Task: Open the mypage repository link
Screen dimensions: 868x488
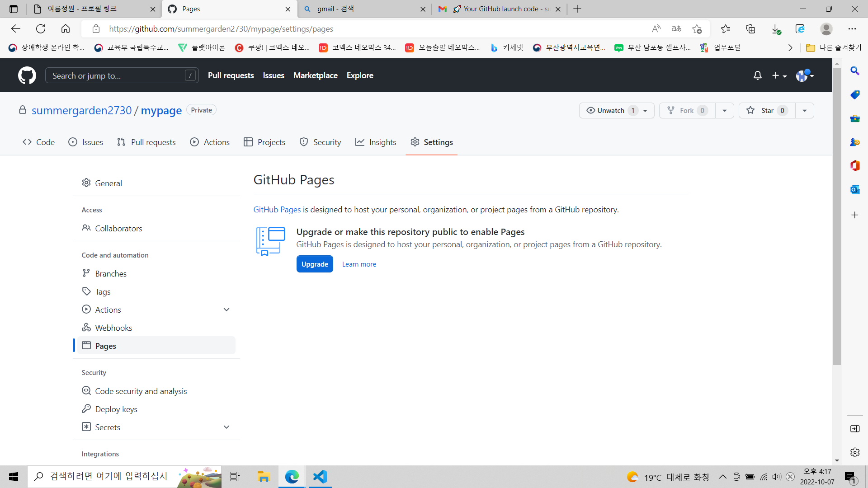Action: pyautogui.click(x=161, y=110)
